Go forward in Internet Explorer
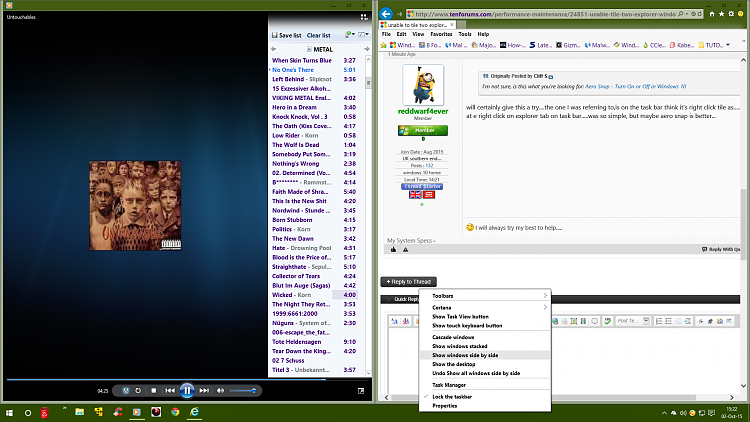Image resolution: width=750 pixels, height=422 pixels. [399, 14]
